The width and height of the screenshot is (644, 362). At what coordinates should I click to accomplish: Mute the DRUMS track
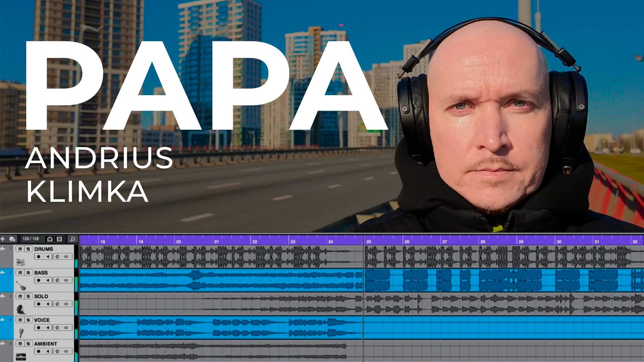point(20,249)
